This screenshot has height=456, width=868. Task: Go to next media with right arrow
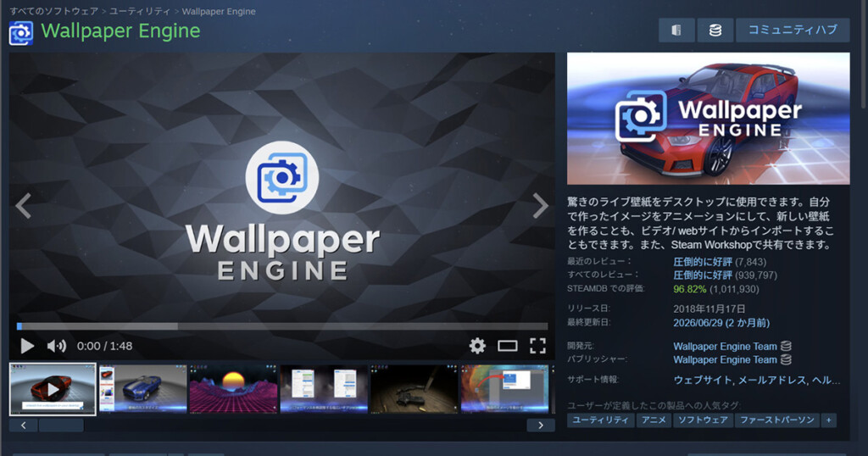540,206
